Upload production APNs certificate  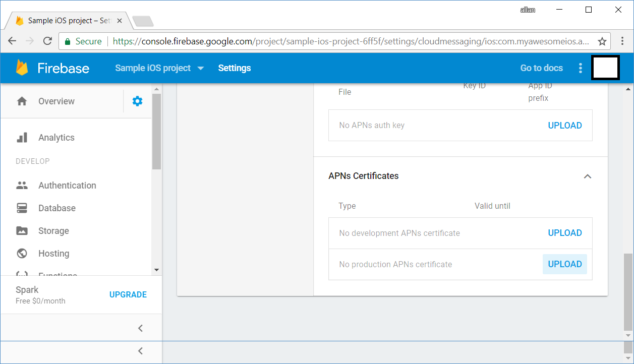click(x=565, y=264)
